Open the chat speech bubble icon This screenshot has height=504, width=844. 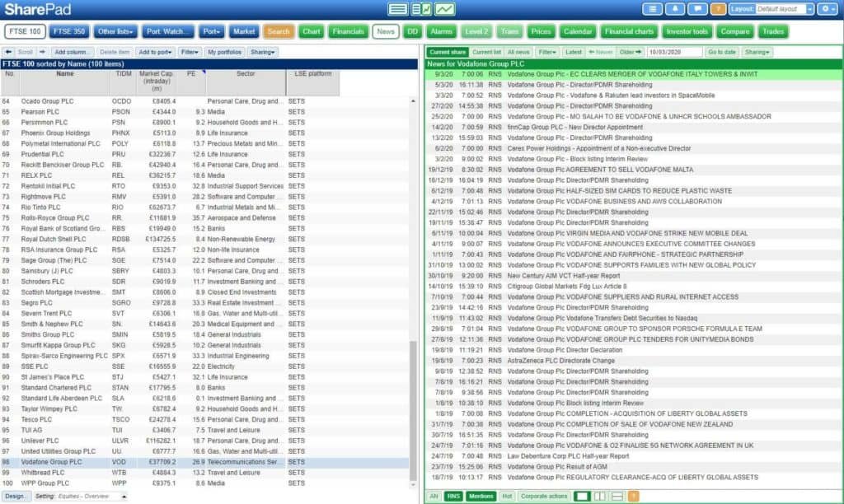tap(697, 9)
